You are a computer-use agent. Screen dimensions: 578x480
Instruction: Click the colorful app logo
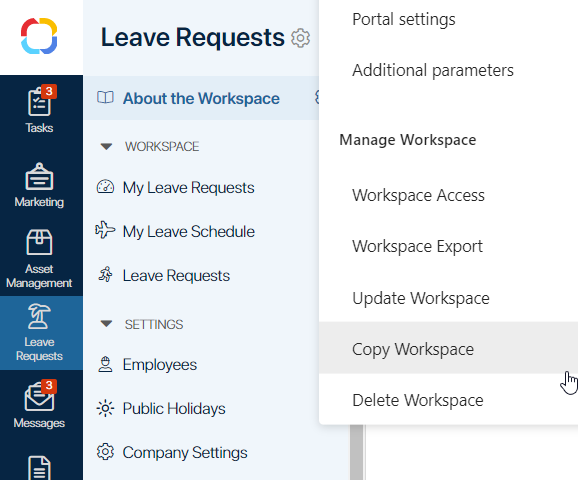pyautogui.click(x=39, y=36)
